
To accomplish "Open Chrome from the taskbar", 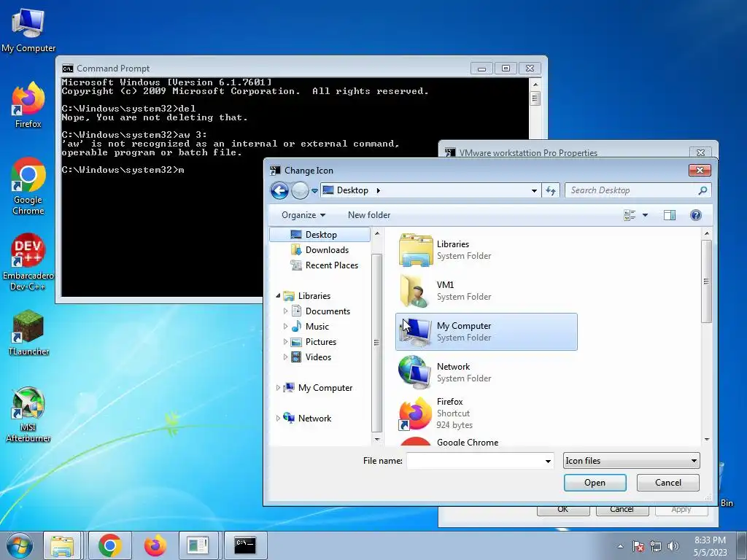I will [110, 545].
